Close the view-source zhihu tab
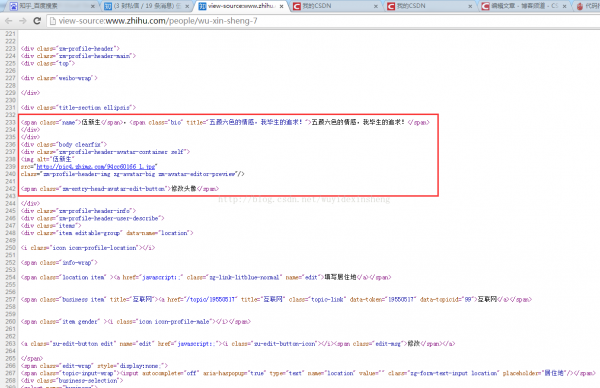This screenshot has height=388, width=600. tap(282, 7)
